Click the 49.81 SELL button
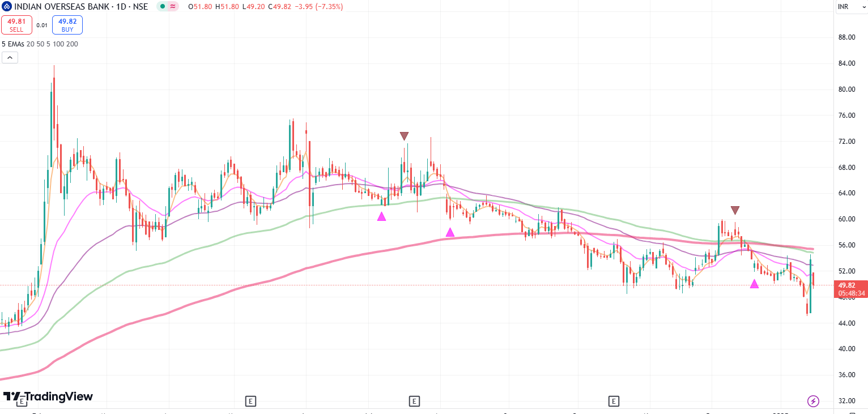 [16, 25]
